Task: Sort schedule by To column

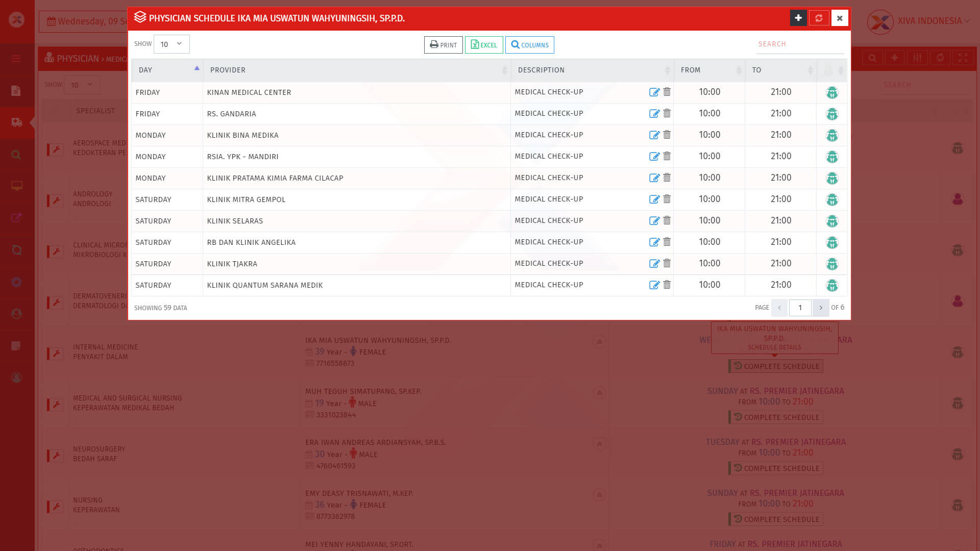Action: [781, 70]
